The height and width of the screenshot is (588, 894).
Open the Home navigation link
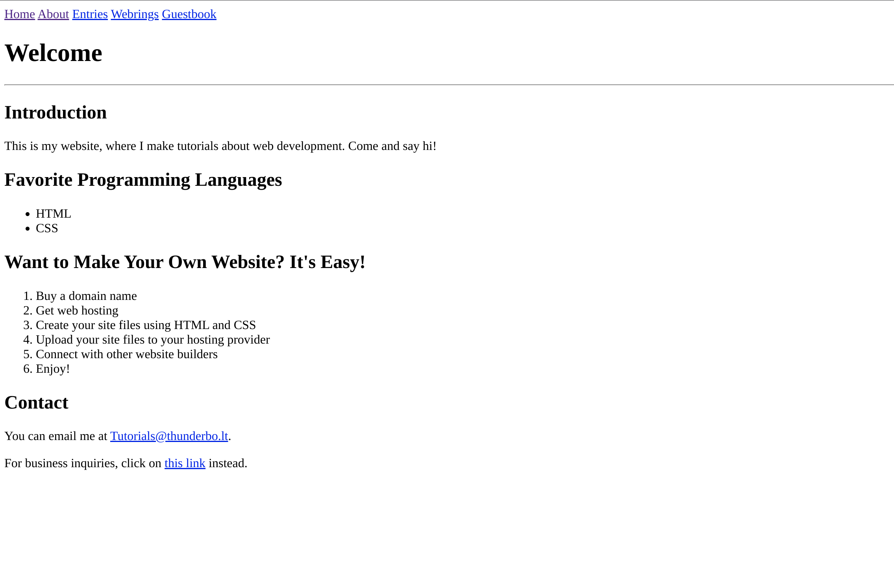point(19,14)
